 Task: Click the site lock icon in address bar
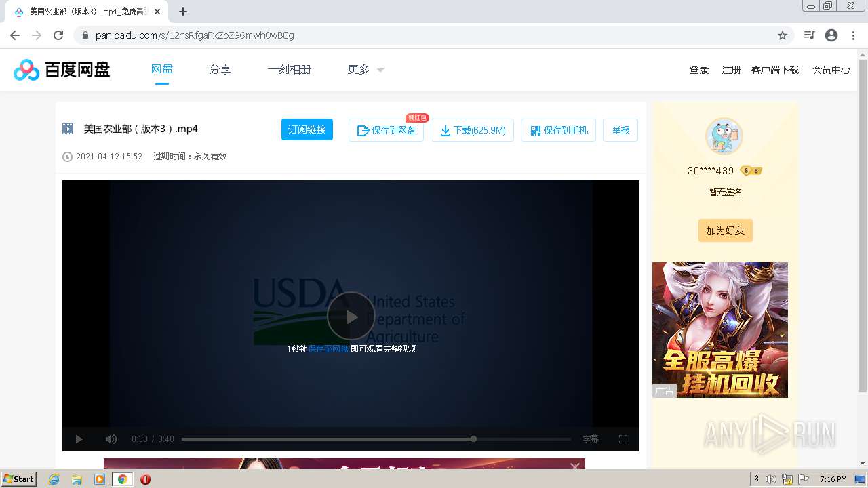[x=85, y=35]
